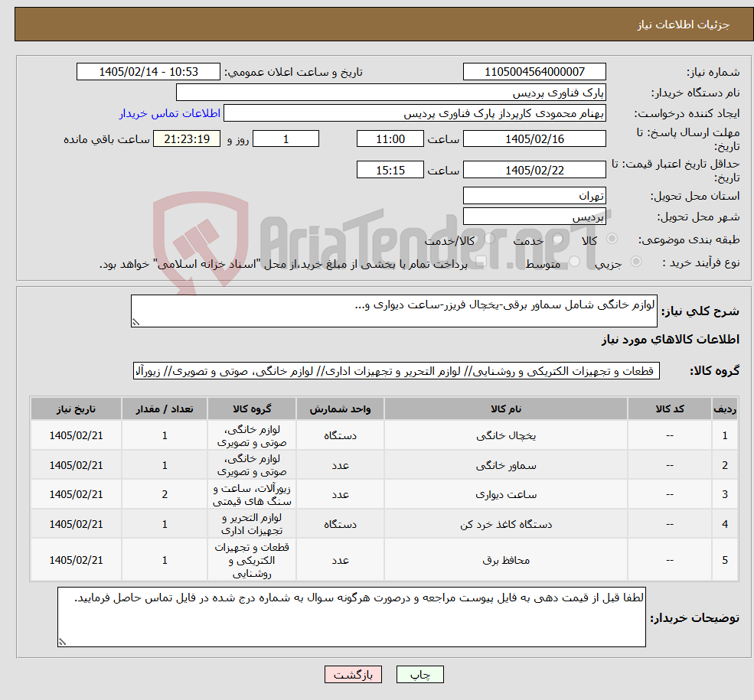Click remaining days field showing 1
The image size is (754, 700).
(x=286, y=138)
